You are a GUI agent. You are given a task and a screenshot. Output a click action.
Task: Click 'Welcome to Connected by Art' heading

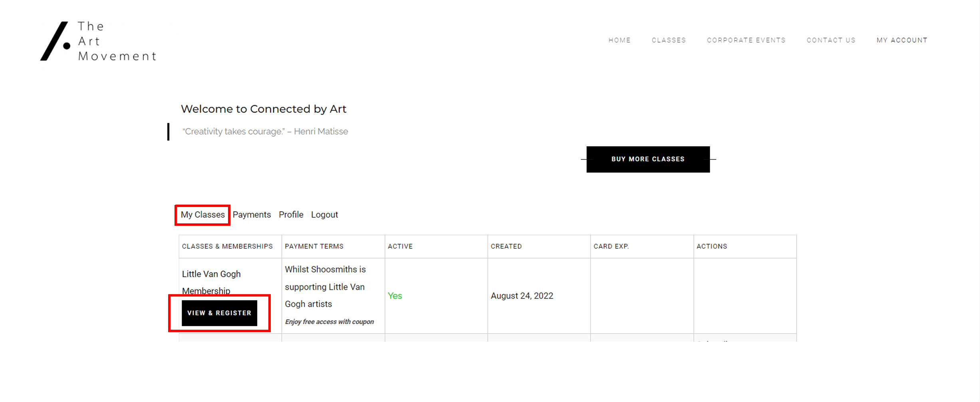(263, 109)
